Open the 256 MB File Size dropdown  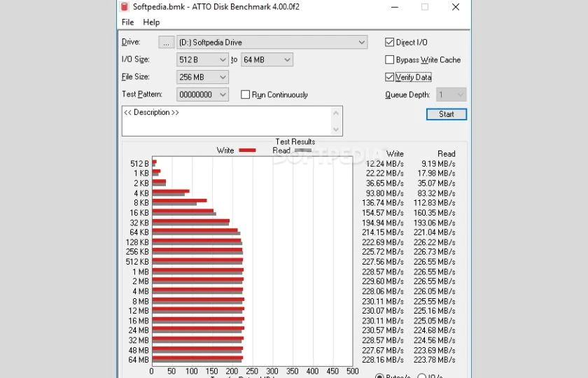202,77
